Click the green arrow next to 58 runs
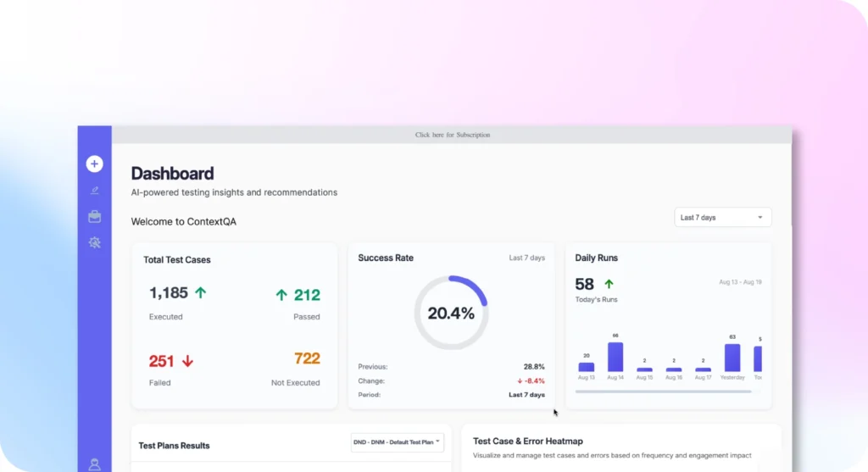The height and width of the screenshot is (472, 868). (x=609, y=284)
